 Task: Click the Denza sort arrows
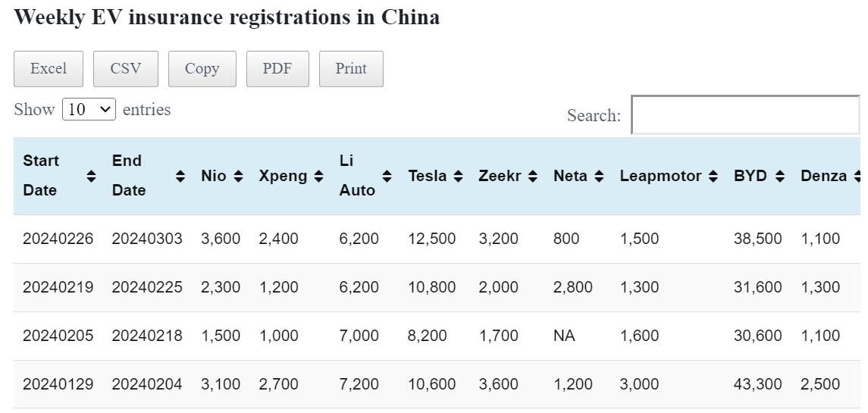pos(857,176)
